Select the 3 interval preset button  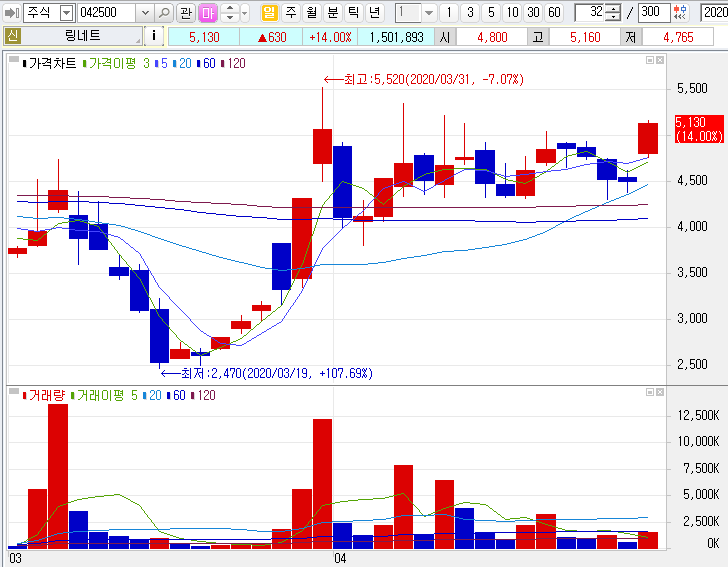[x=470, y=13]
